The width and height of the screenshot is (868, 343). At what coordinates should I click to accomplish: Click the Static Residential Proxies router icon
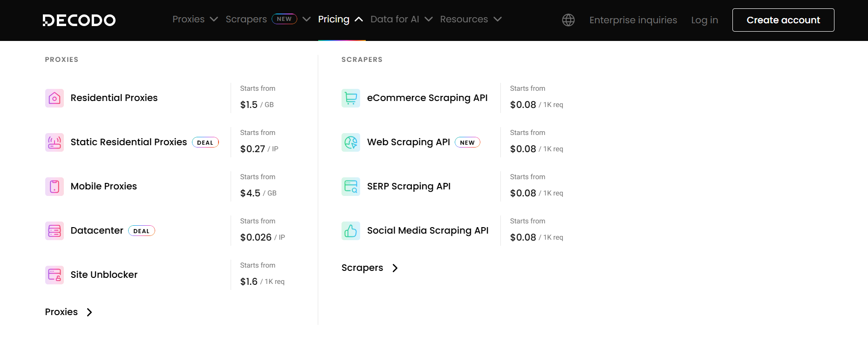tap(55, 142)
